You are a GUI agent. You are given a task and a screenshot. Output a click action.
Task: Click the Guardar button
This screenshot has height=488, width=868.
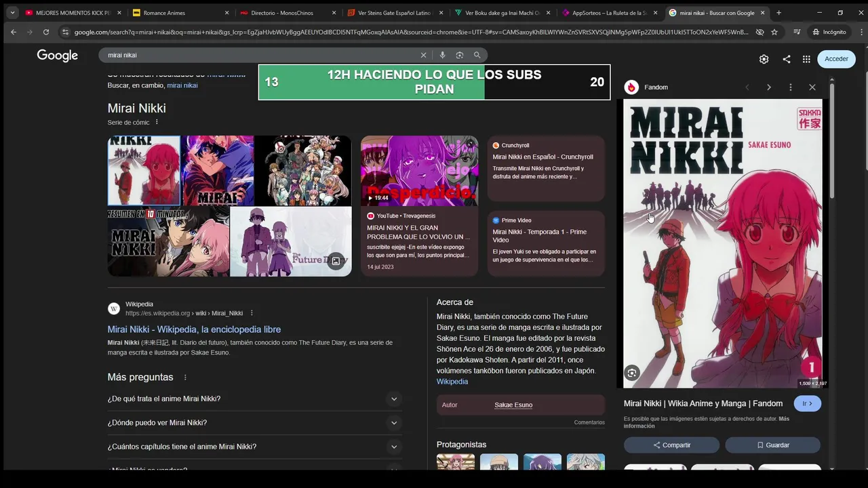click(772, 445)
